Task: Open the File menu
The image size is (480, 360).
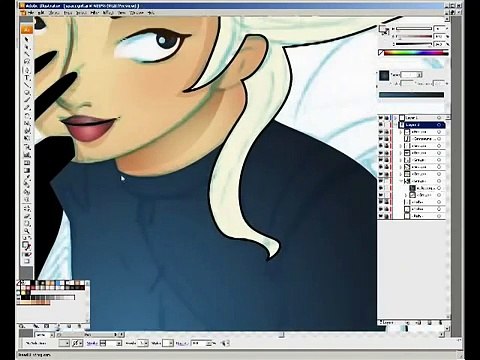Action: (x=31, y=13)
